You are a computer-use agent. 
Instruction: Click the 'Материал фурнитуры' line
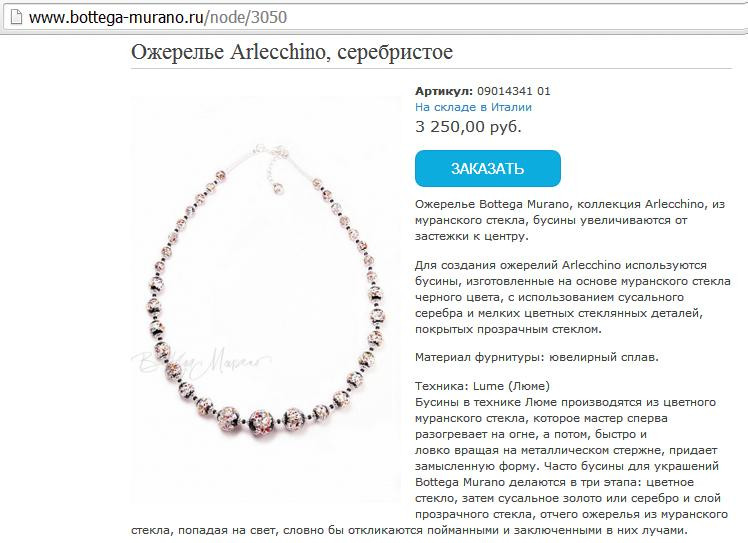(x=537, y=357)
